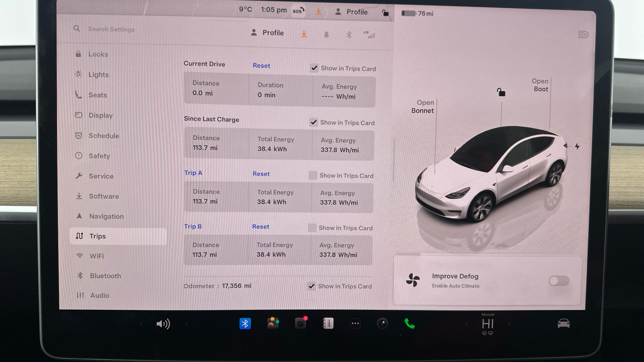
Task: Tap the Search Settings field
Action: click(x=111, y=29)
